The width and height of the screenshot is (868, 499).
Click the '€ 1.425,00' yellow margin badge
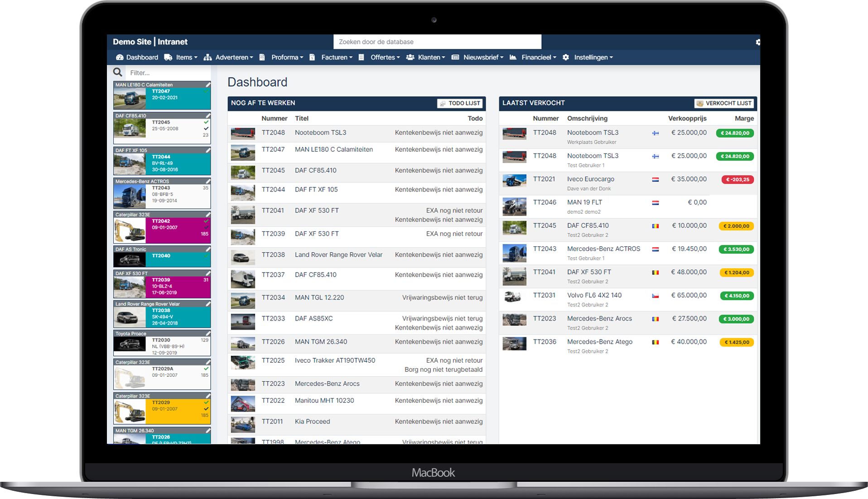737,342
